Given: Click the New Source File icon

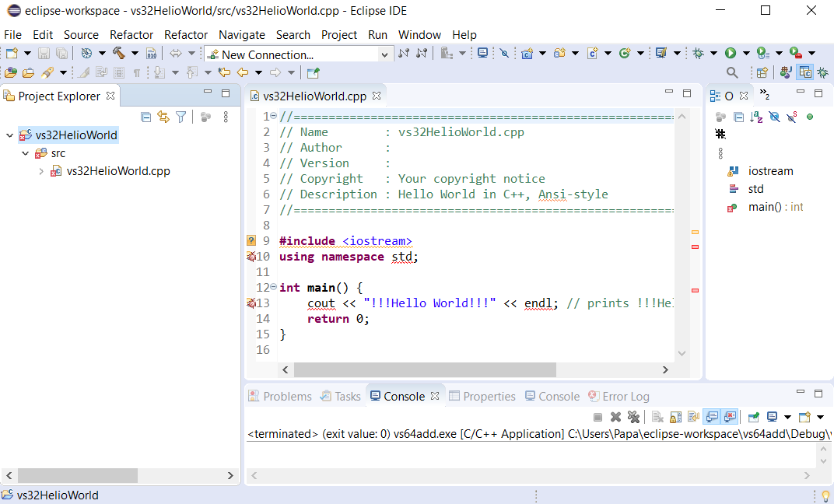Looking at the screenshot, I should point(592,53).
